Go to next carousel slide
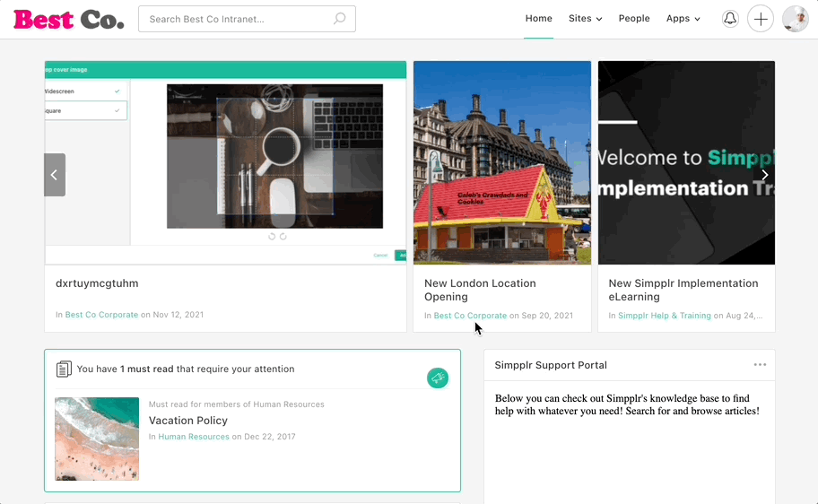Screen dimensions: 818x504 point(764,175)
